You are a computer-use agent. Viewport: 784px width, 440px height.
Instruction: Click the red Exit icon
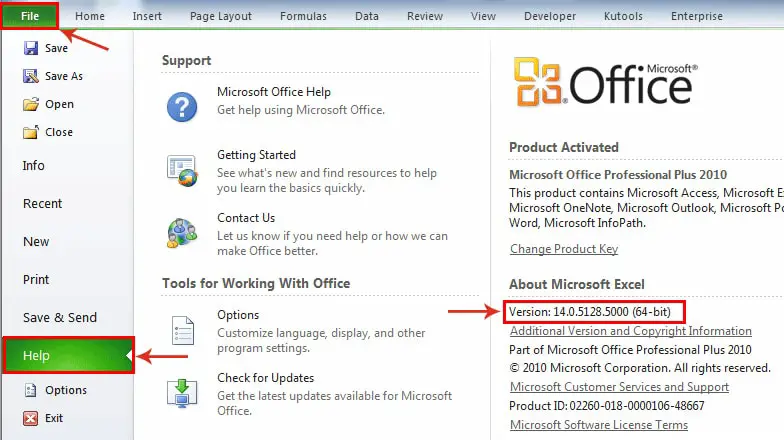click(x=30, y=418)
